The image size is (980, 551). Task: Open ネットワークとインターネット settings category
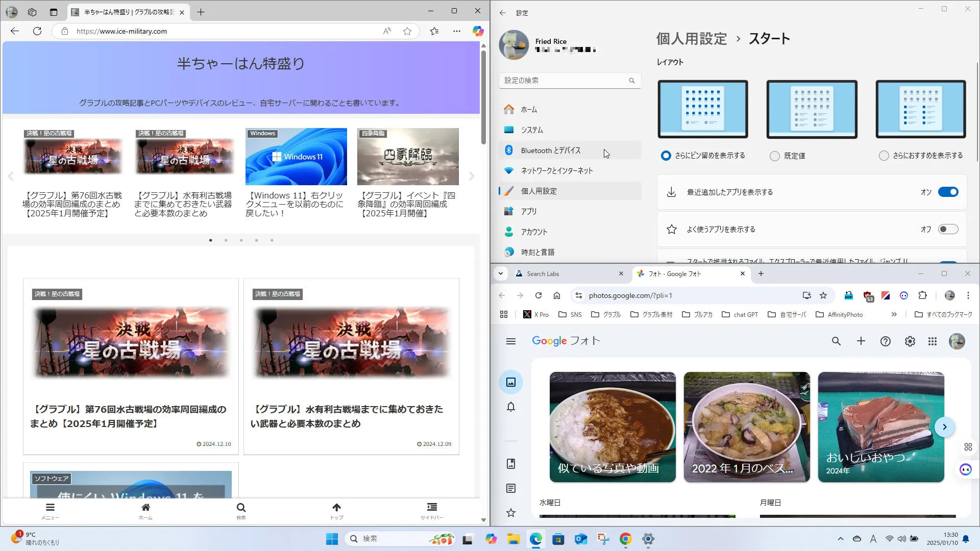click(570, 171)
